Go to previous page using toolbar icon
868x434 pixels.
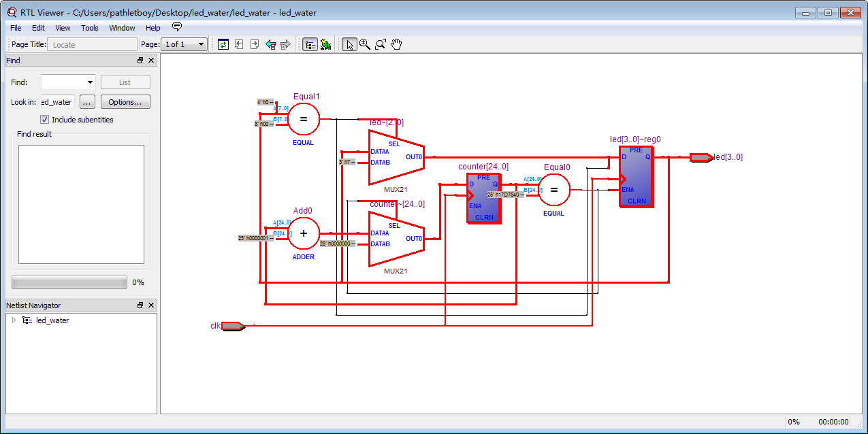239,44
